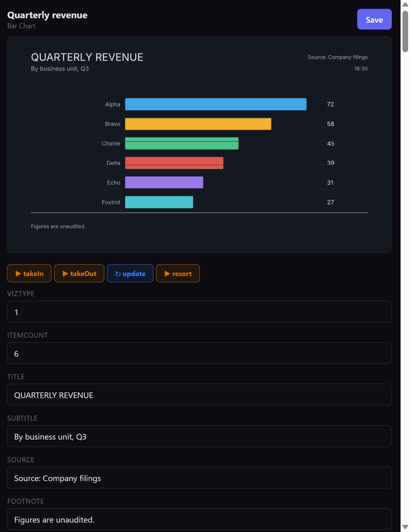The image size is (410, 532).
Task: Select the SUBTITLE input box
Action: pos(199,436)
